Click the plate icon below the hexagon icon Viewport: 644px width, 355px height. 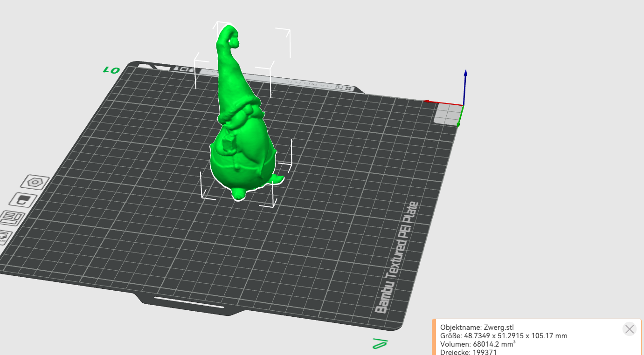click(x=23, y=200)
